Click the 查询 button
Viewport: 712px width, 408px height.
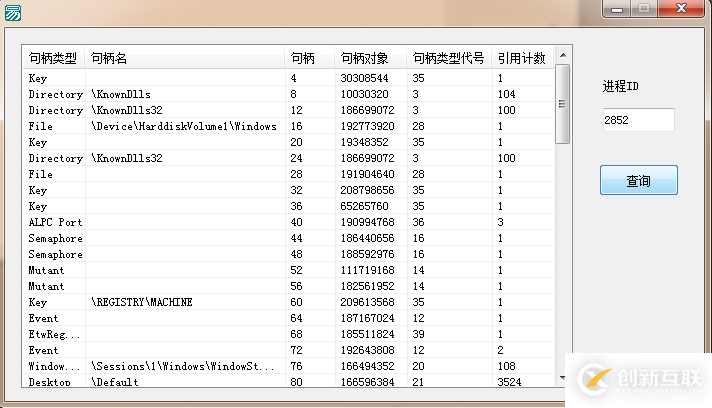pos(638,180)
